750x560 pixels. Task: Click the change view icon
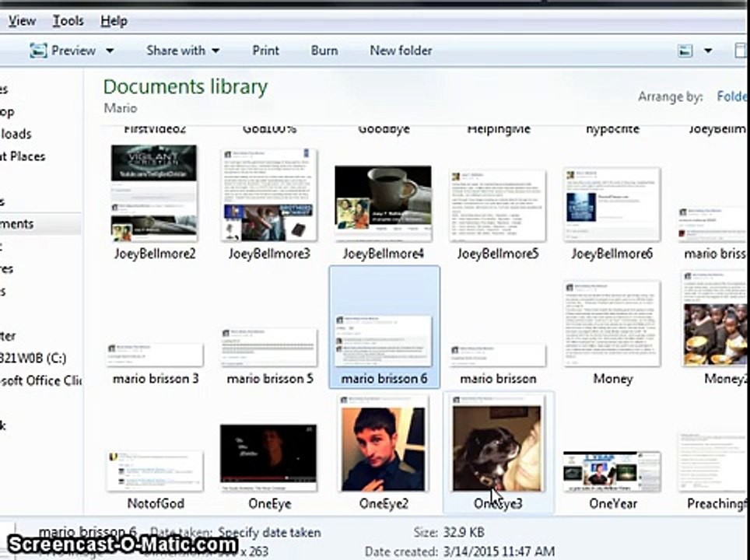tap(685, 51)
